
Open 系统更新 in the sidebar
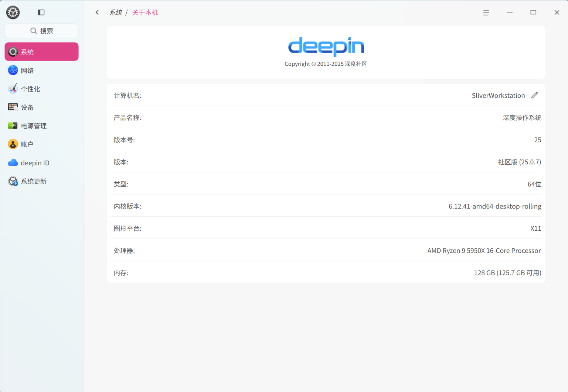(41, 181)
